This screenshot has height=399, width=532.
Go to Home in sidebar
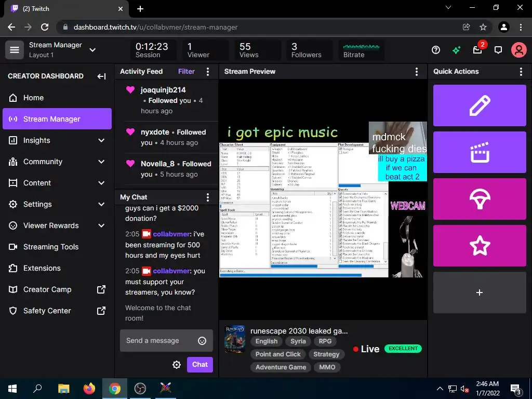click(x=57, y=98)
